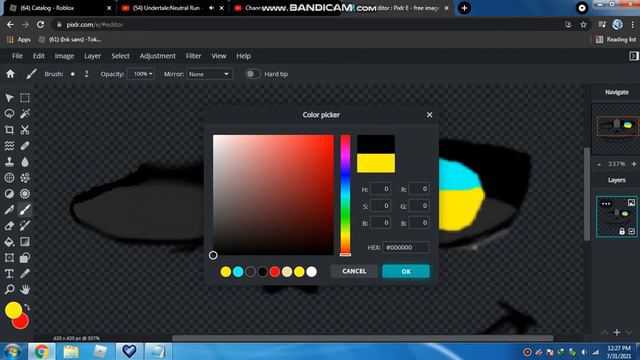Close the Color picker dialog

coord(429,115)
